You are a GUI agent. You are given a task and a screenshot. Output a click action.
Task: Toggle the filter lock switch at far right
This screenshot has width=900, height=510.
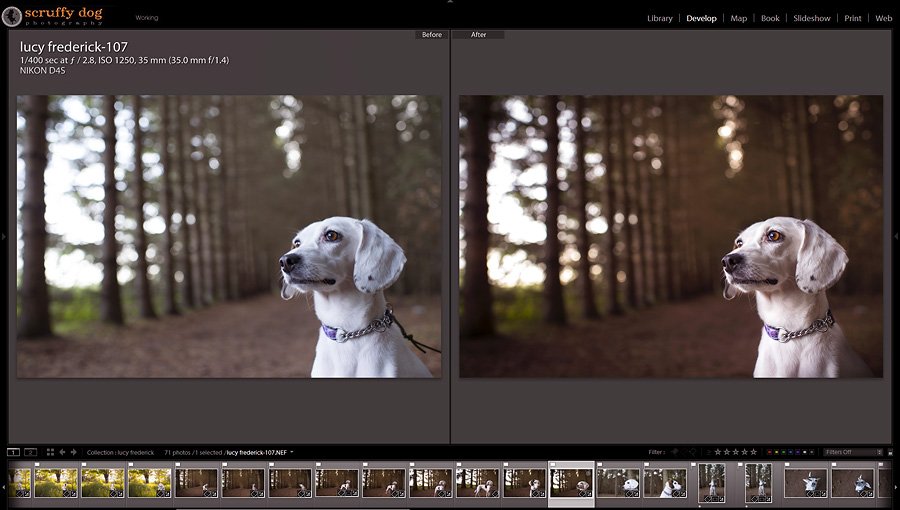[889, 452]
